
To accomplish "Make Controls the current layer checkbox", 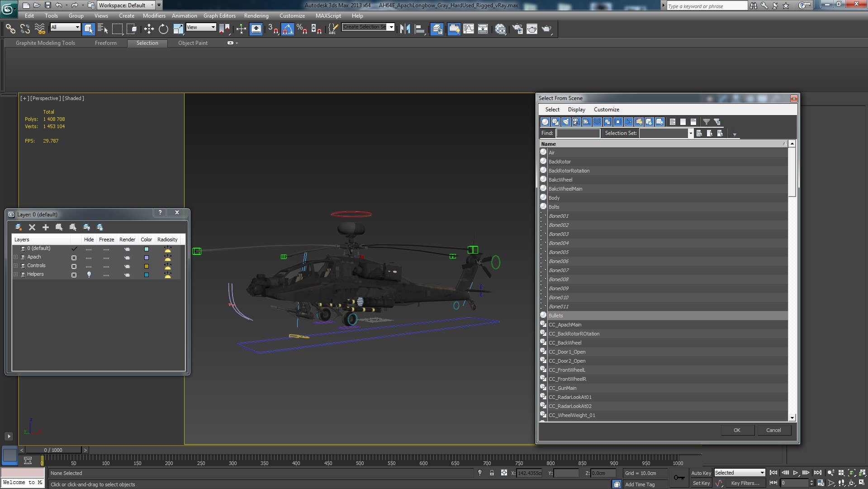I will click(x=74, y=266).
